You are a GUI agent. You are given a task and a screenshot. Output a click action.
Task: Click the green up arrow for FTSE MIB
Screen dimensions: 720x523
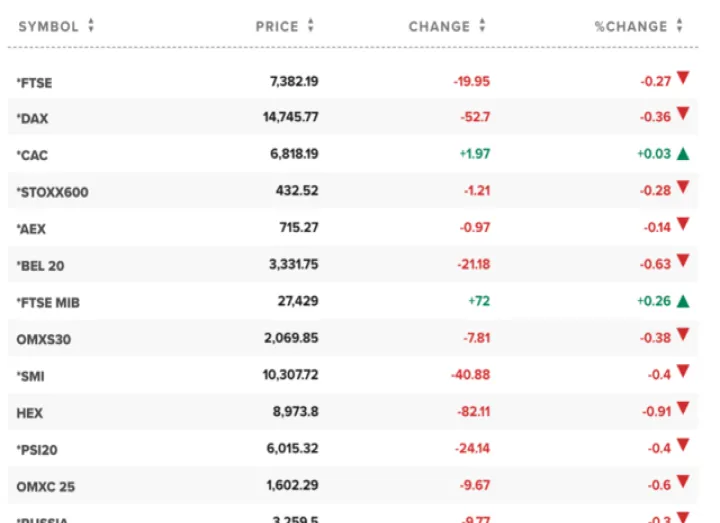pos(683,301)
